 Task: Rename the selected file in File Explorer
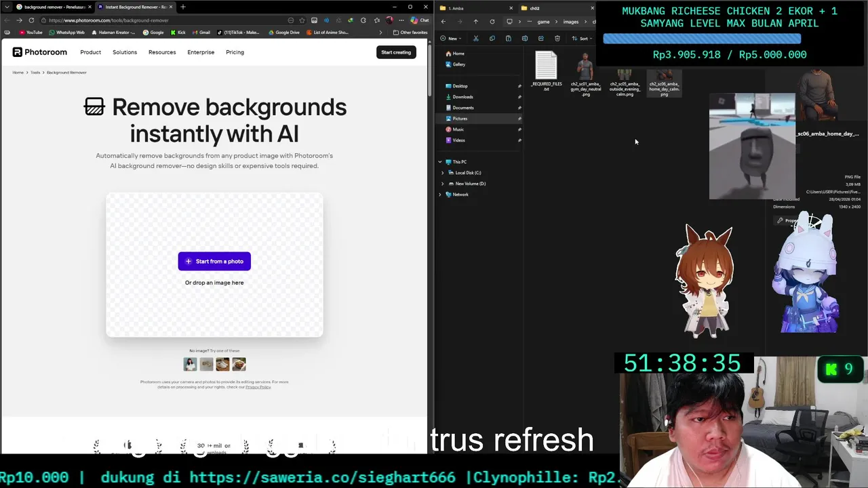coord(525,39)
